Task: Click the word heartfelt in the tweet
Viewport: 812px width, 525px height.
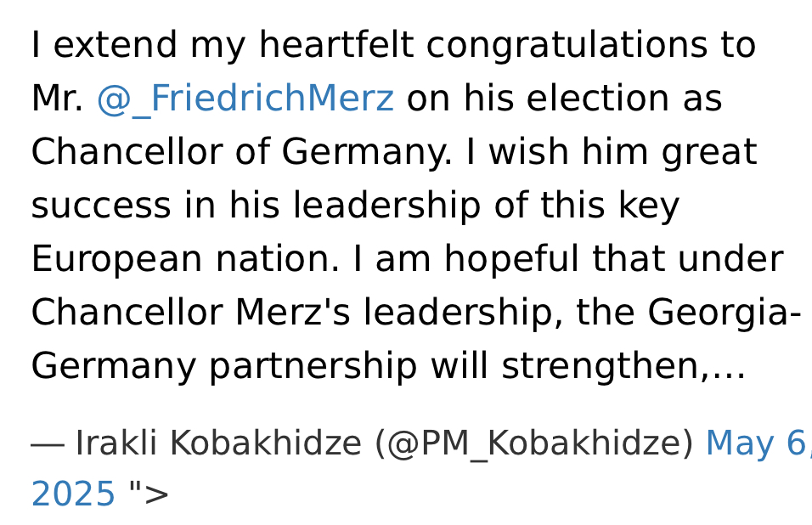Action: click(x=336, y=44)
